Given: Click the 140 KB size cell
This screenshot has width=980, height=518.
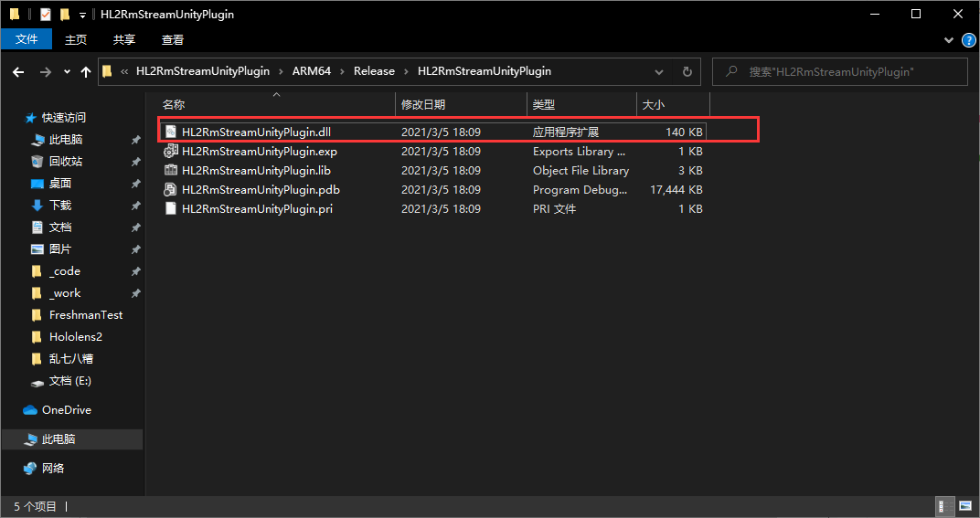Looking at the screenshot, I should tap(684, 132).
